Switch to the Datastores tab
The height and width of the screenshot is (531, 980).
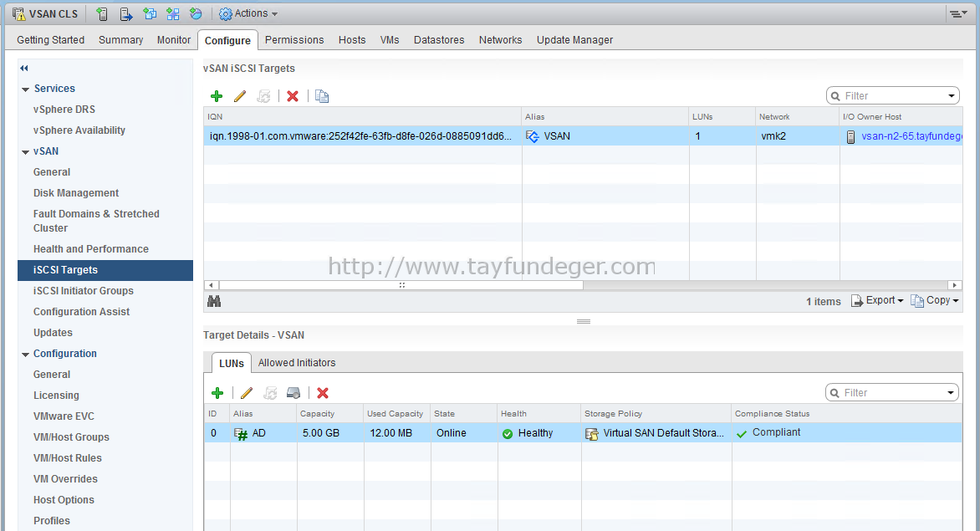[439, 40]
